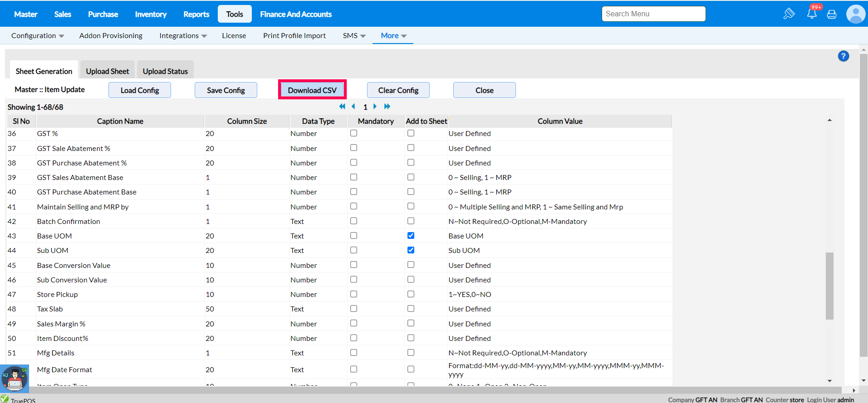
Task: Focus the Search Menu input field
Action: click(x=653, y=14)
